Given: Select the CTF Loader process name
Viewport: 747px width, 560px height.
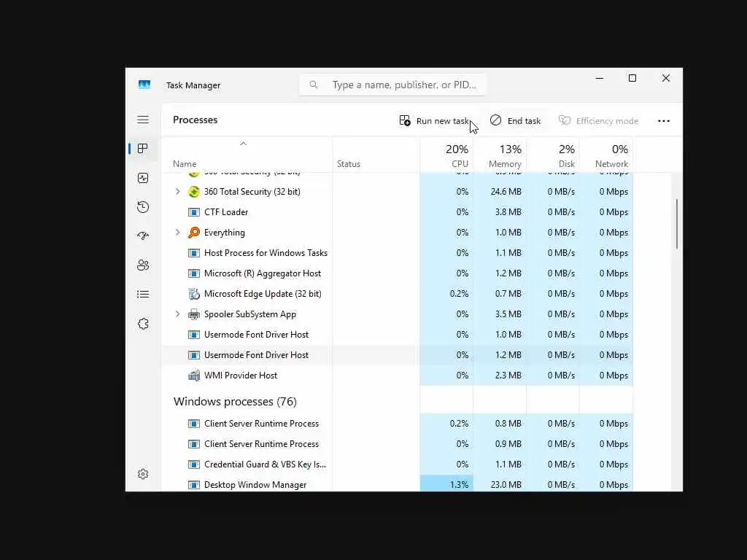Looking at the screenshot, I should (x=226, y=212).
